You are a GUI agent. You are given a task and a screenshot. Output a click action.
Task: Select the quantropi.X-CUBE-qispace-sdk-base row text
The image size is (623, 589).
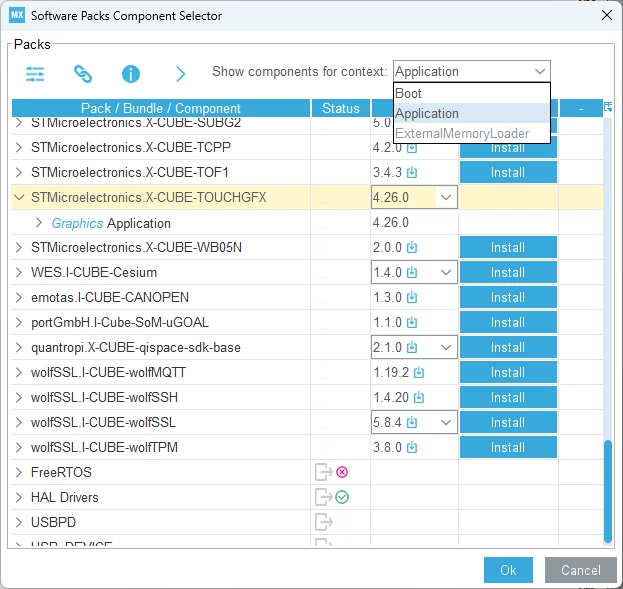tap(136, 348)
